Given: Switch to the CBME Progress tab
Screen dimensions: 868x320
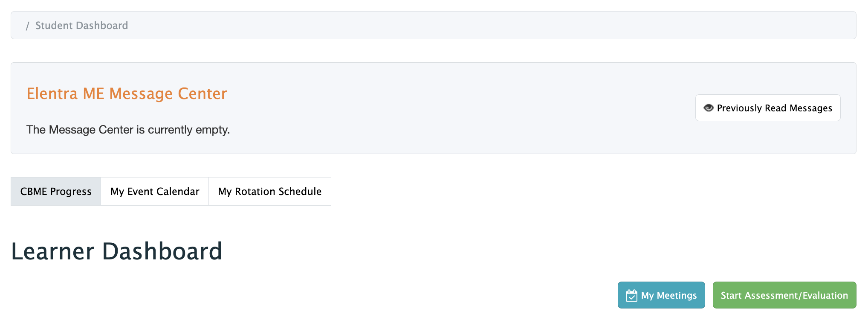Looking at the screenshot, I should coord(56,192).
